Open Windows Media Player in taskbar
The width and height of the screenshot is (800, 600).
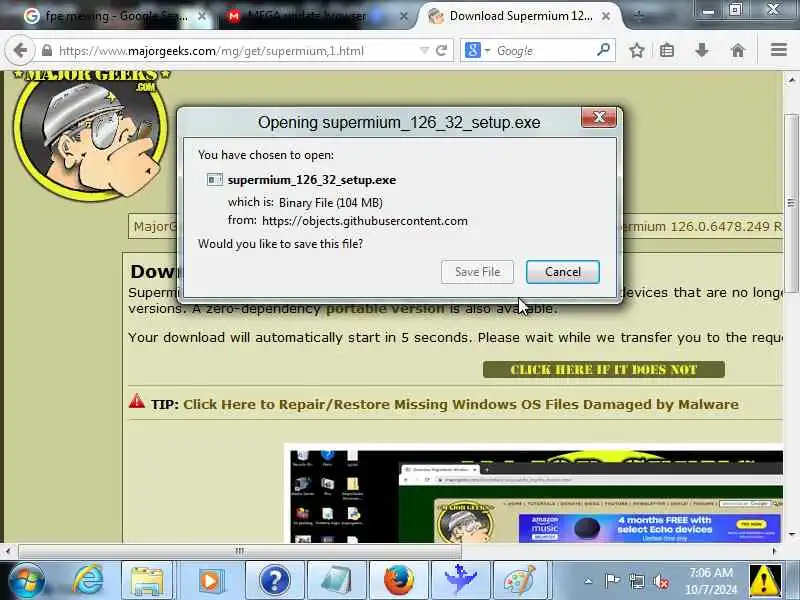point(210,581)
